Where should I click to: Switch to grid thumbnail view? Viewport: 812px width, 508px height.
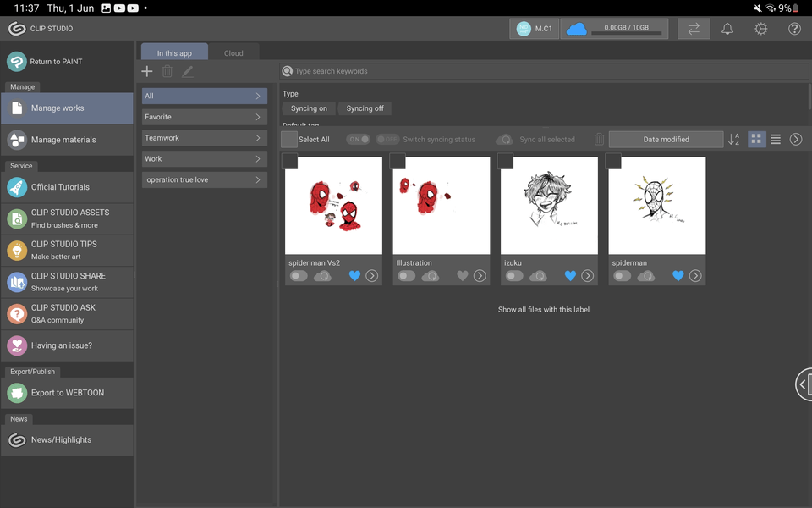(756, 140)
